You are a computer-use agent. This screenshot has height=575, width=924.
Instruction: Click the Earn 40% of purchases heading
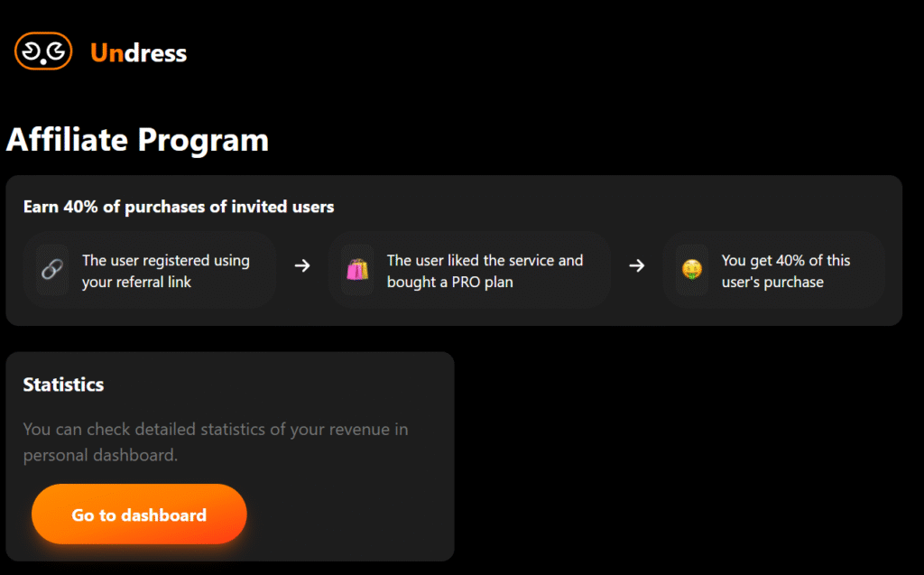click(x=179, y=207)
